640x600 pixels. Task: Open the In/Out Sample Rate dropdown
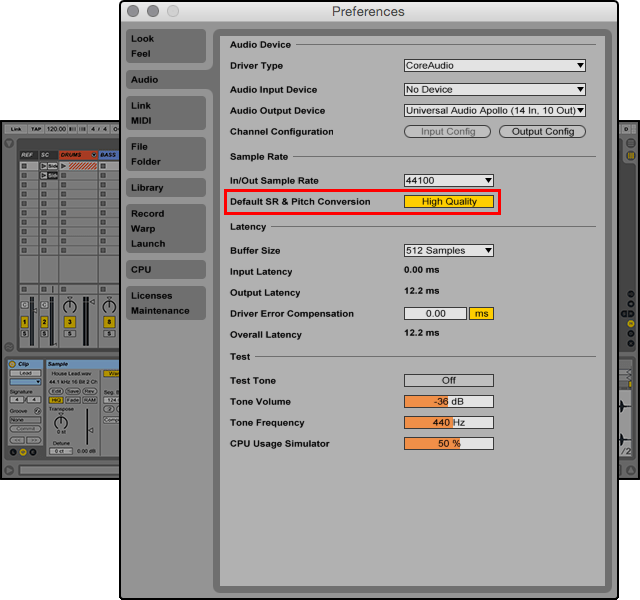click(x=448, y=180)
